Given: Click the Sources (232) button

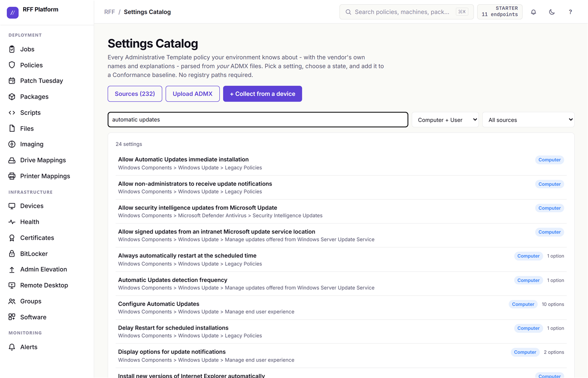Looking at the screenshot, I should tap(135, 94).
